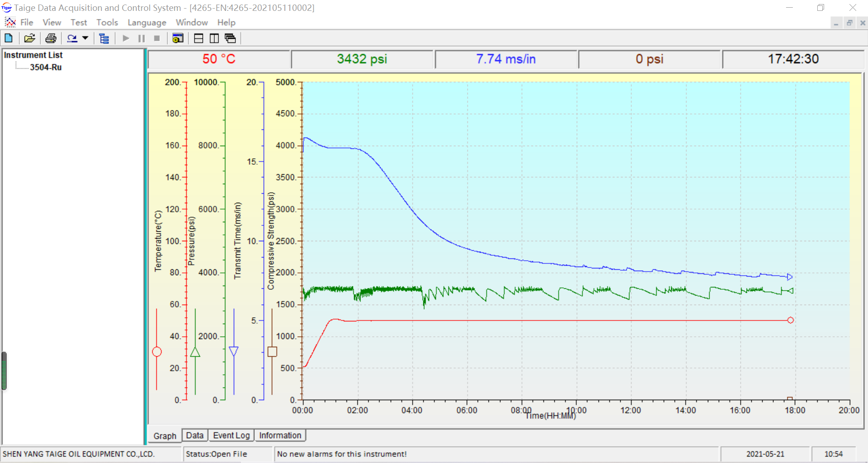Screen dimensions: 868x463
Task: Open the Language menu
Action: pyautogui.click(x=146, y=22)
